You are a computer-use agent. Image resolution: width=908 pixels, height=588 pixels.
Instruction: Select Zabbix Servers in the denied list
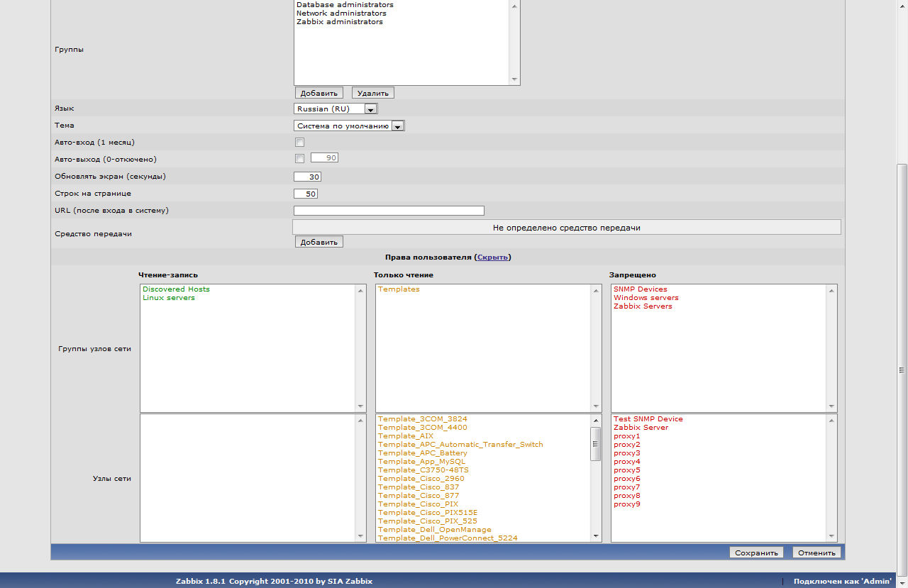643,306
